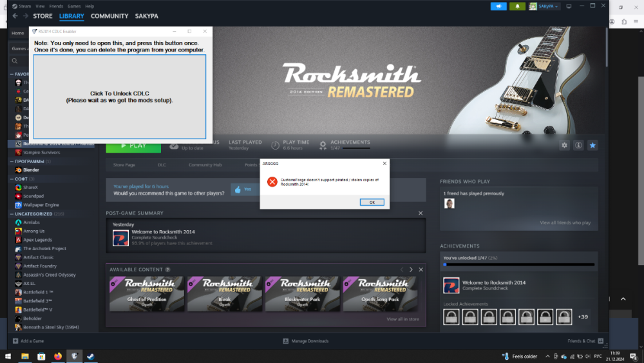The height and width of the screenshot is (363, 644).
Task: Open the Help menu
Action: [90, 6]
